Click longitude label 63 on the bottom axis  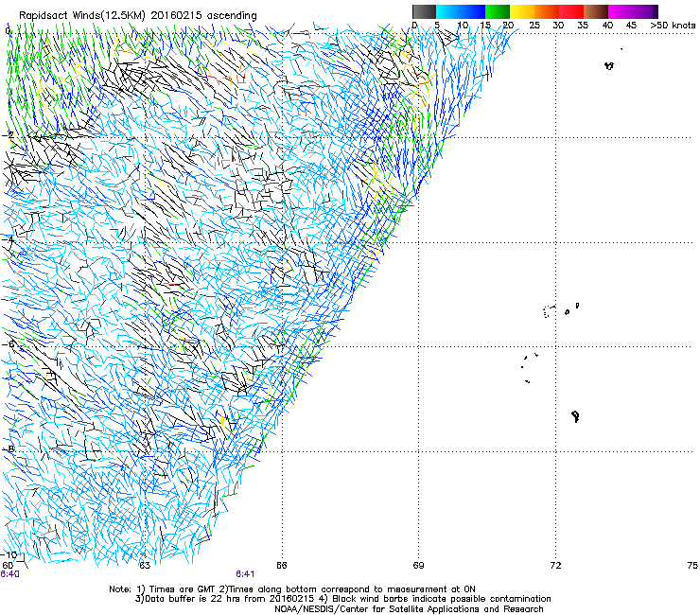coord(144,566)
